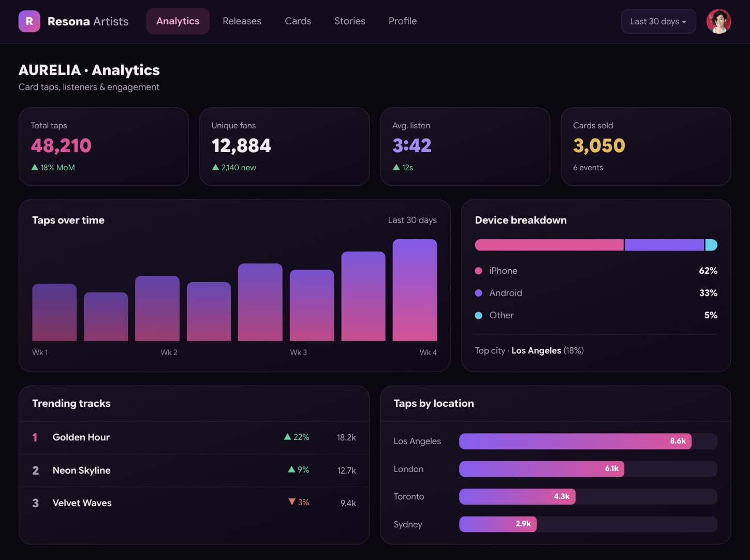Viewport: 750px width, 560px height.
Task: Click the Sydney 2.9k location bar
Action: point(498,524)
